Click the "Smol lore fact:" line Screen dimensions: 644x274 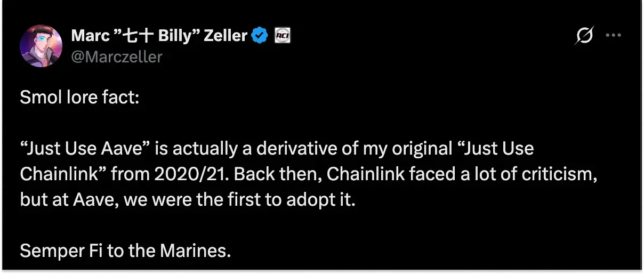[x=79, y=99]
